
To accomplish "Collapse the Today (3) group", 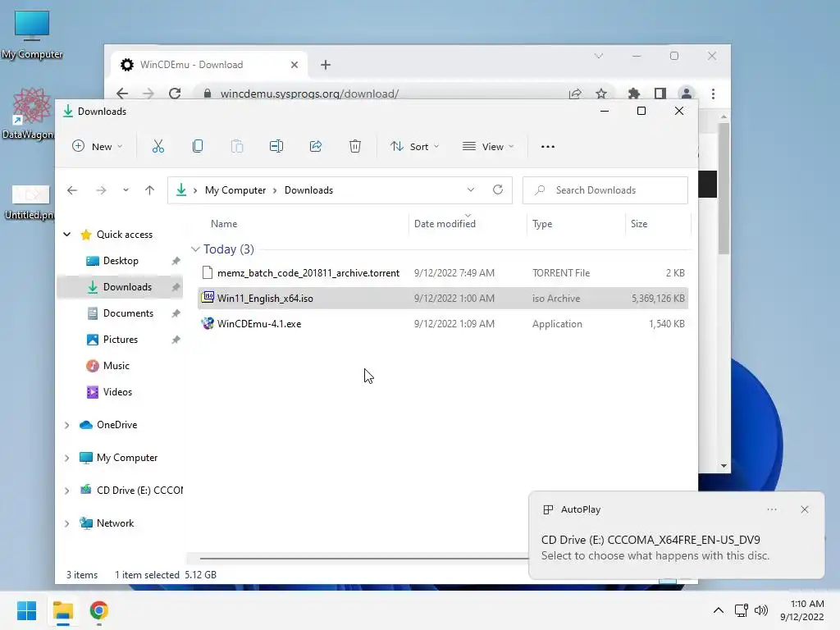I will point(195,249).
